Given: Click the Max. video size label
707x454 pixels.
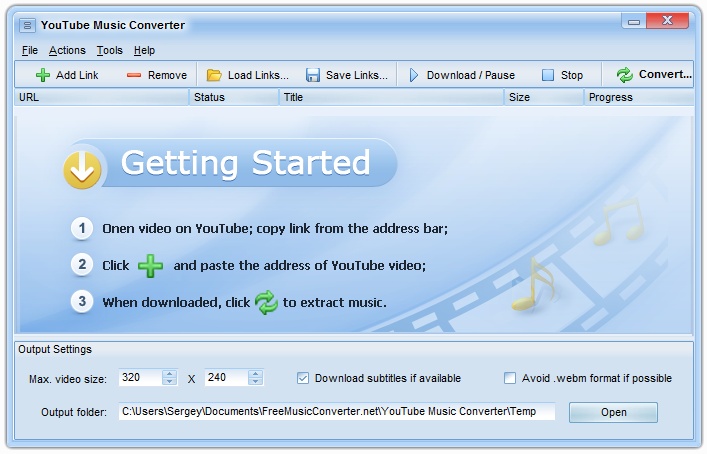Looking at the screenshot, I should tap(68, 379).
